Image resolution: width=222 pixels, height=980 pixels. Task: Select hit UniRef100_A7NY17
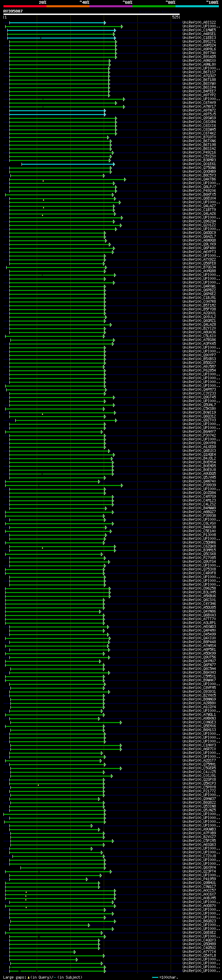click(x=199, y=106)
